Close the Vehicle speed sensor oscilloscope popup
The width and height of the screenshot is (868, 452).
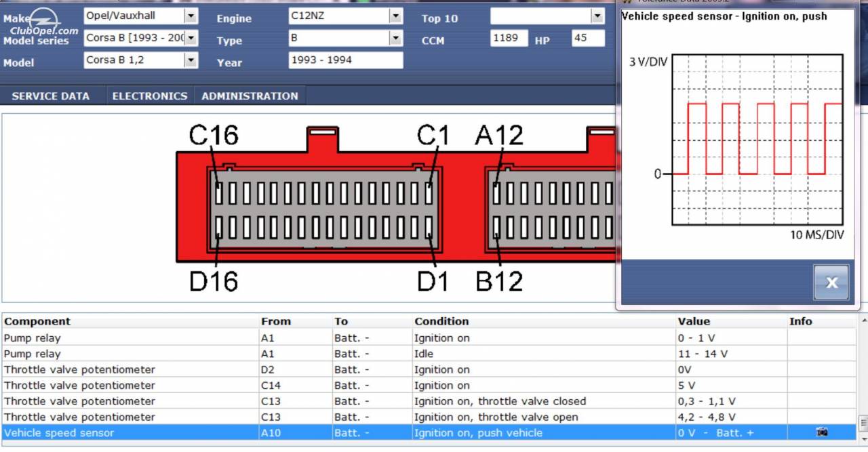[x=831, y=283]
